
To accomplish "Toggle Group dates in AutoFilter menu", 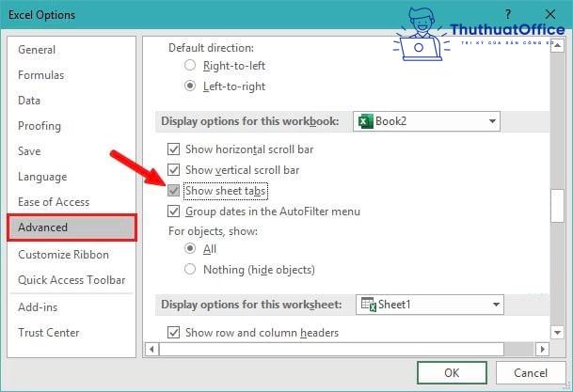I will point(173,212).
